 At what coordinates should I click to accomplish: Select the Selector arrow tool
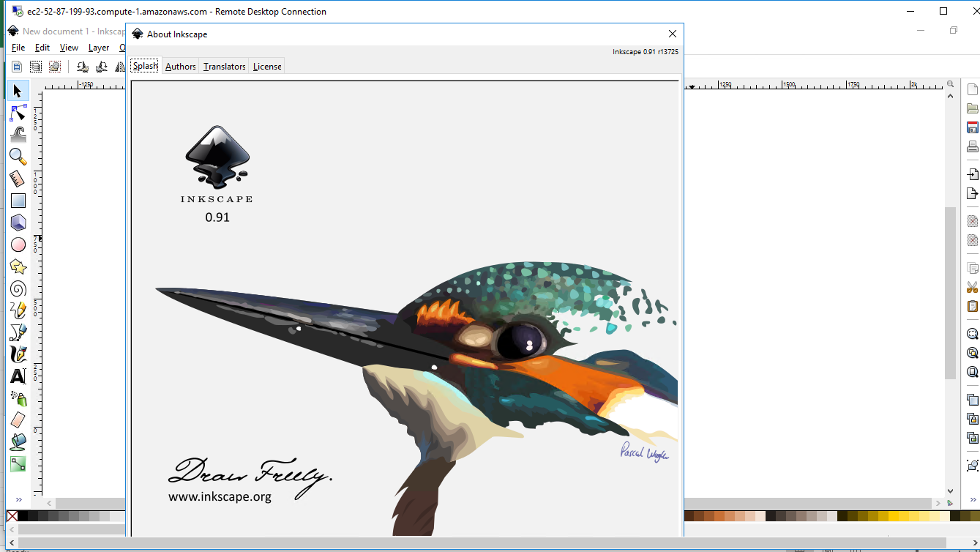tap(18, 90)
